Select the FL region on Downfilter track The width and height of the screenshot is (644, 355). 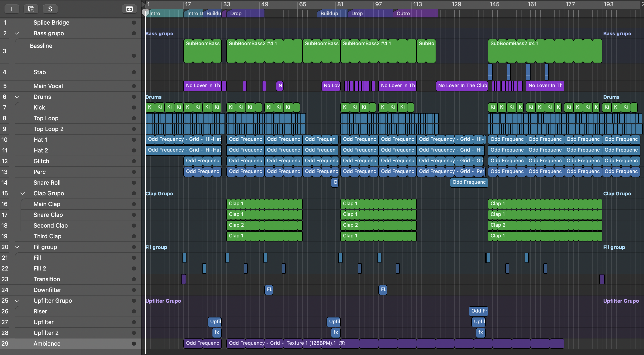click(269, 289)
